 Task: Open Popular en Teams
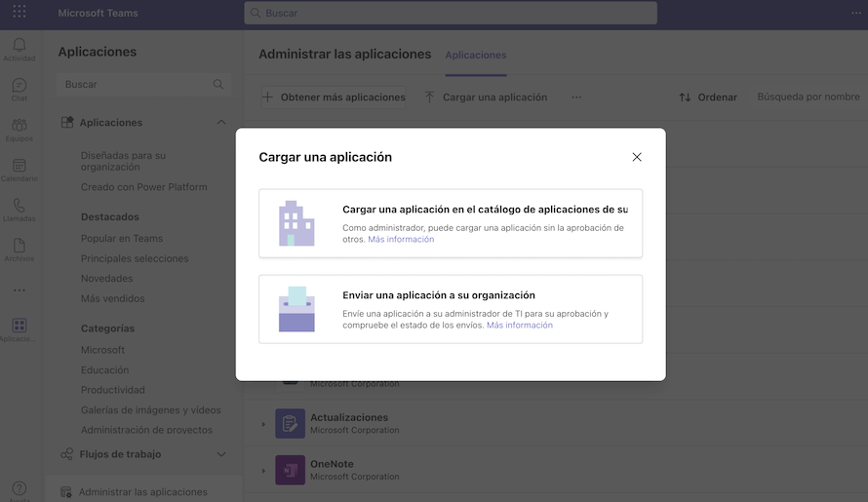(122, 239)
